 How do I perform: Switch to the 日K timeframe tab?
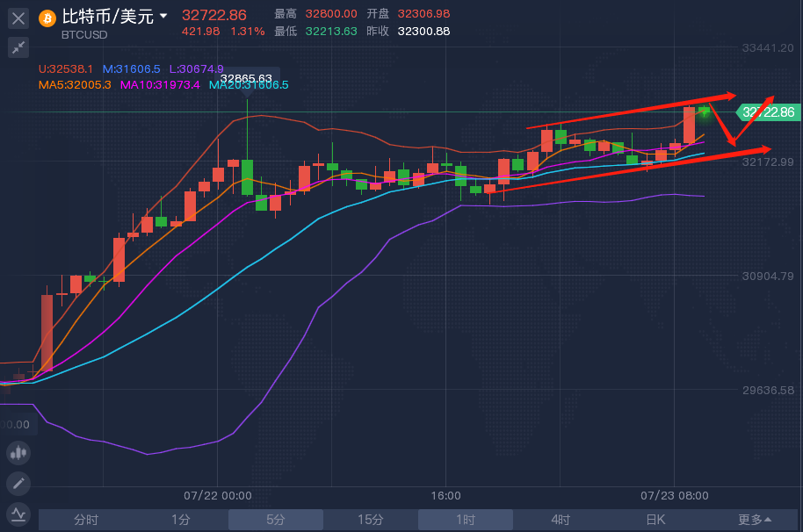click(655, 520)
